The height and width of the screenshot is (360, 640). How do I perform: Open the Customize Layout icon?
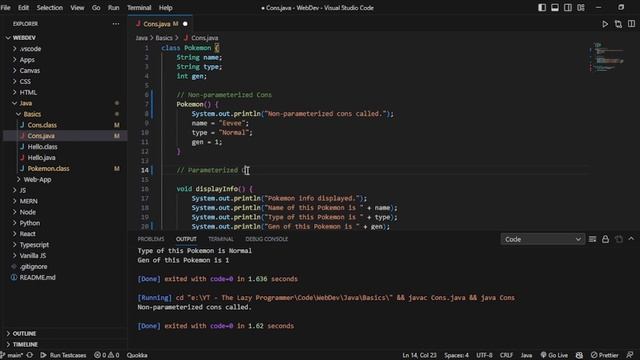(581, 7)
